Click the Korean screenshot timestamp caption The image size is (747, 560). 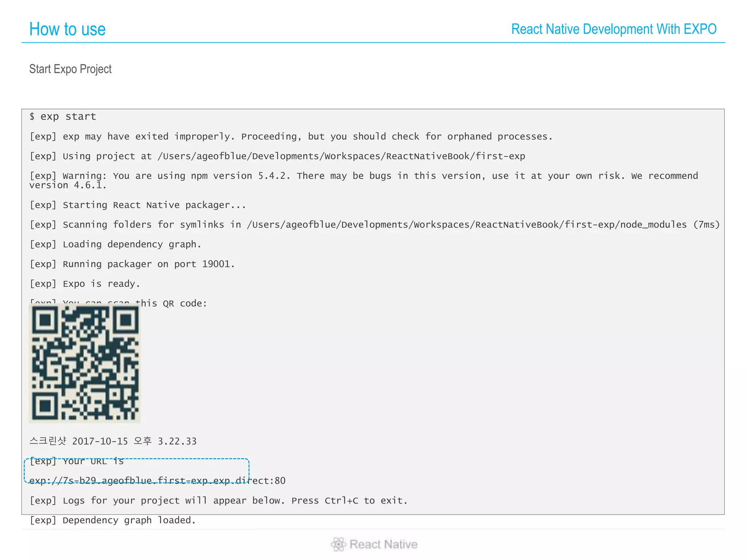pos(113,442)
